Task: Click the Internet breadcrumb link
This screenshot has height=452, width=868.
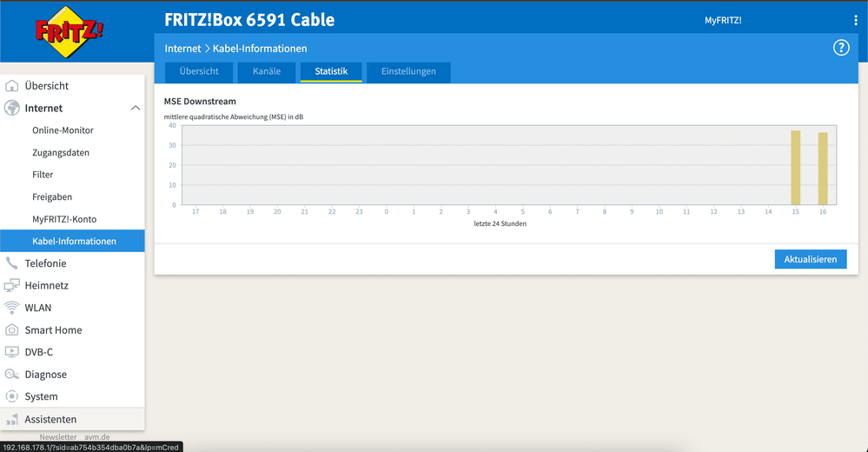Action: click(x=182, y=49)
